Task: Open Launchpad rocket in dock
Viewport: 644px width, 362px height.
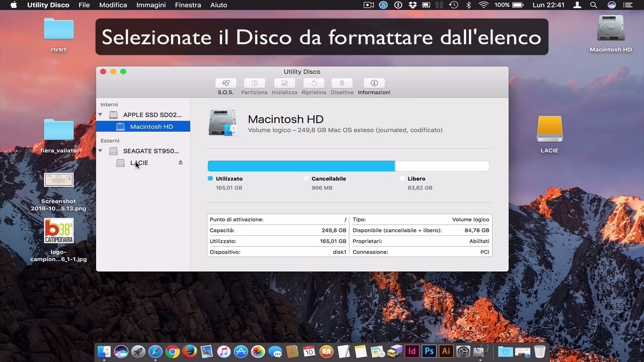Action: [138, 351]
